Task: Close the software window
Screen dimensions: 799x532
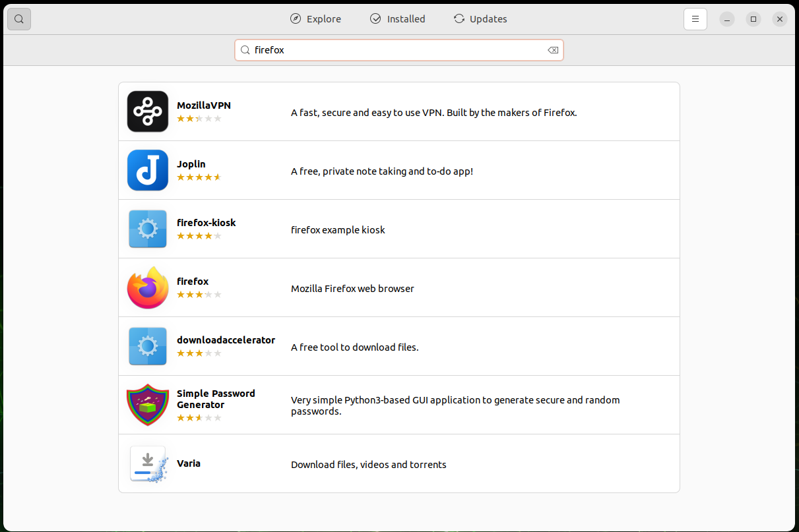Action: pyautogui.click(x=780, y=19)
